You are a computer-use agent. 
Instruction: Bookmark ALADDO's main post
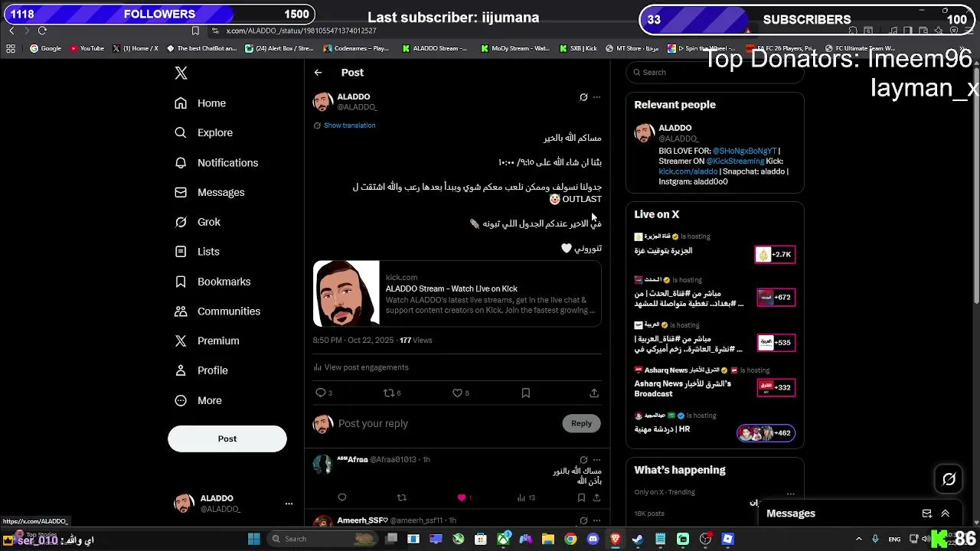coord(525,393)
